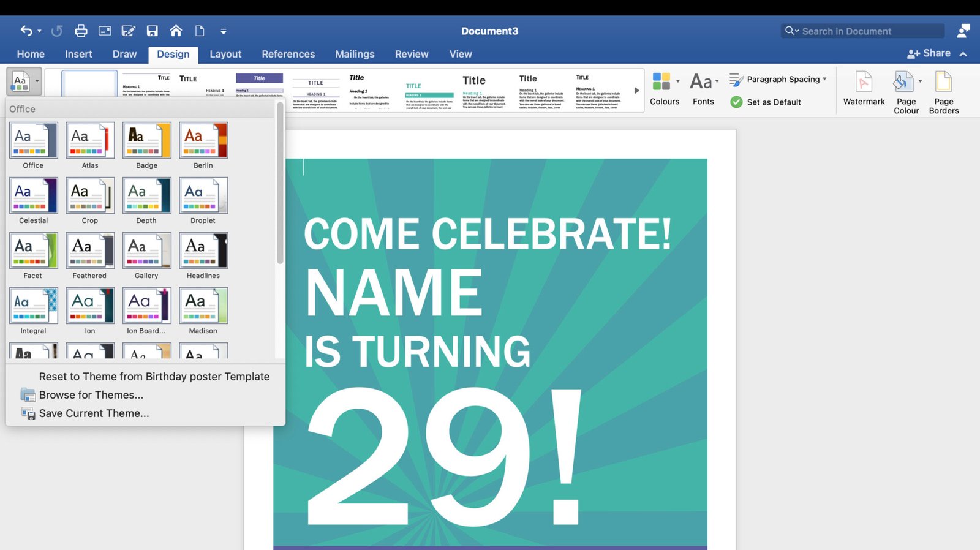The width and height of the screenshot is (980, 550).
Task: Go to the References tab
Action: (288, 54)
